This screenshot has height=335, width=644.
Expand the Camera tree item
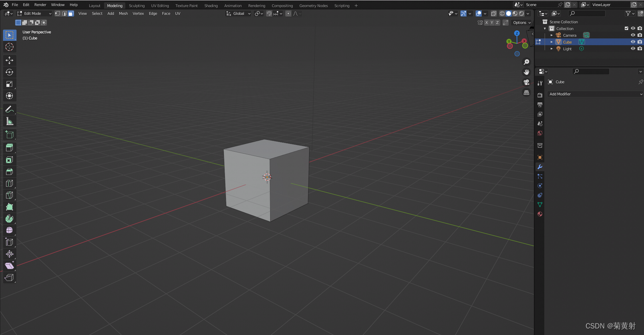[x=551, y=35]
